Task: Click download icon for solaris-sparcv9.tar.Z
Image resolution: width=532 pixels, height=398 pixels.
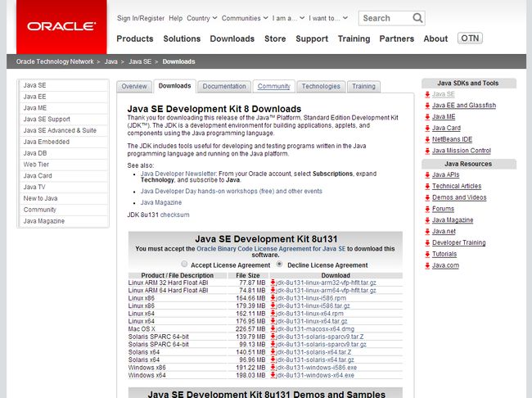Action: point(273,337)
